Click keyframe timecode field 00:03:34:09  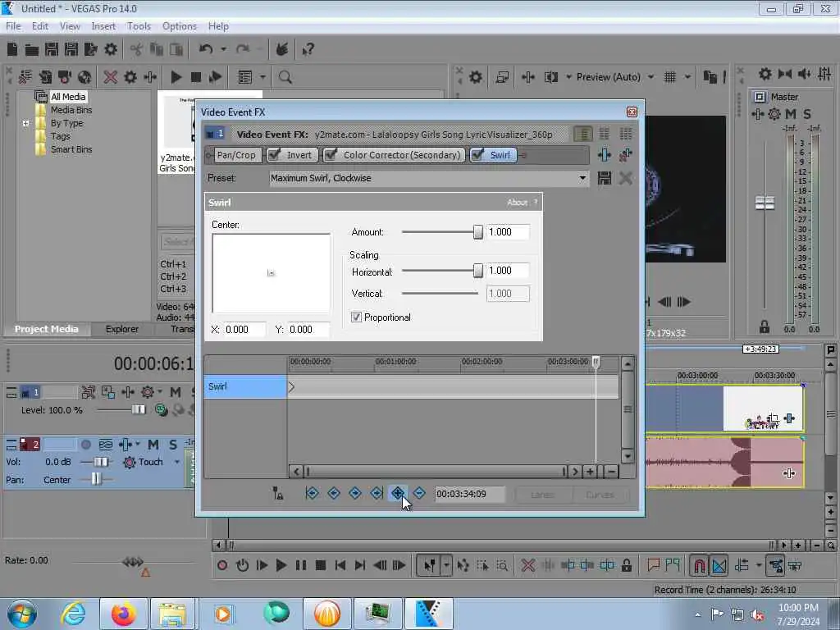[469, 494]
